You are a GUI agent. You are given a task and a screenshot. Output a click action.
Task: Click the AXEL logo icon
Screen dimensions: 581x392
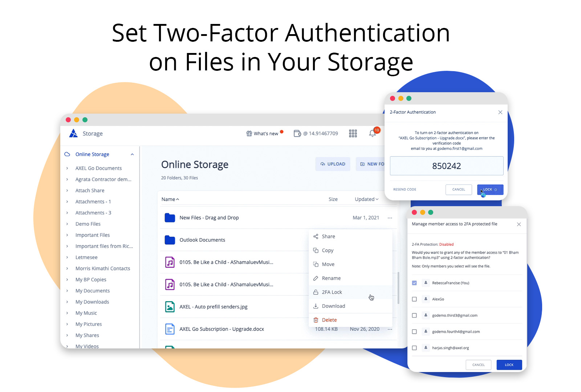point(73,134)
